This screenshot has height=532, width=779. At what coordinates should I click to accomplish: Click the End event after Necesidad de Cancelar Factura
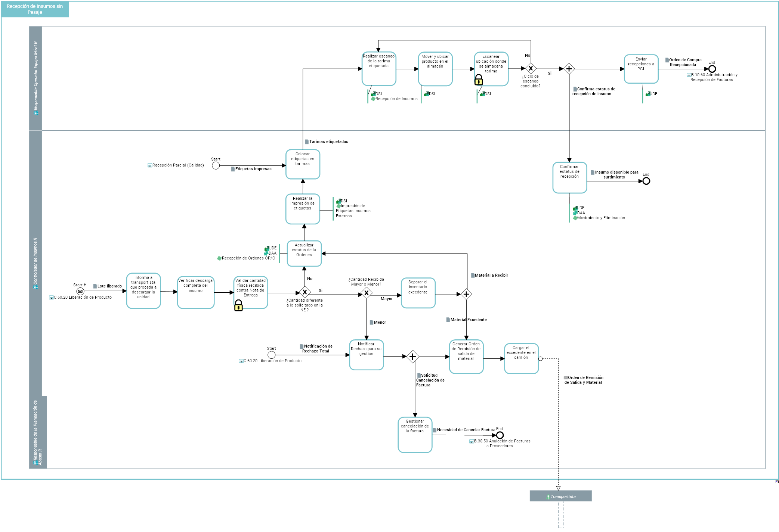point(500,435)
